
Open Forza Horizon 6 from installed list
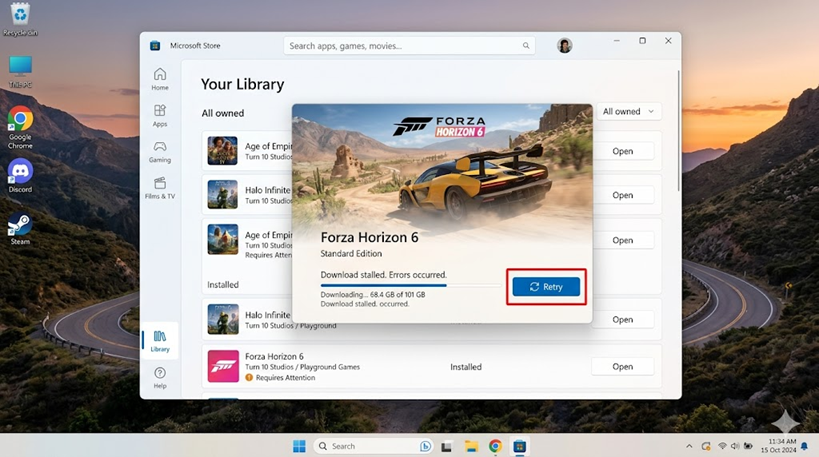point(622,367)
